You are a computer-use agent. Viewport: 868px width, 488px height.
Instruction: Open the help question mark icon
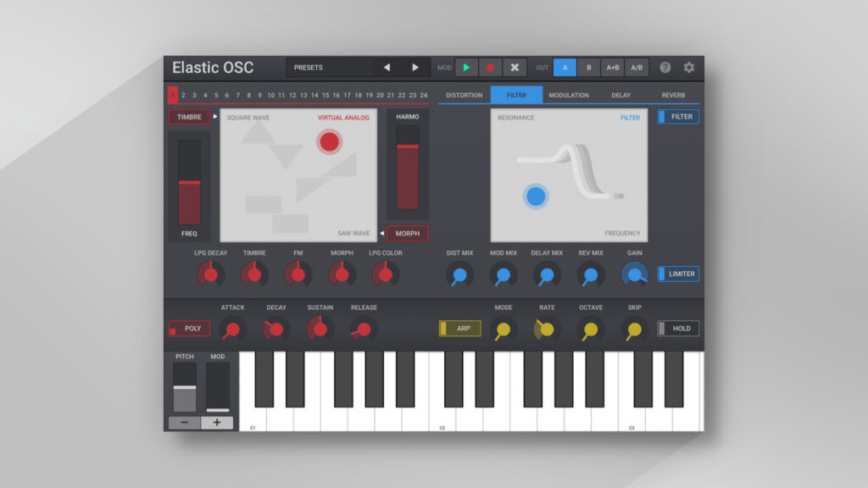665,68
